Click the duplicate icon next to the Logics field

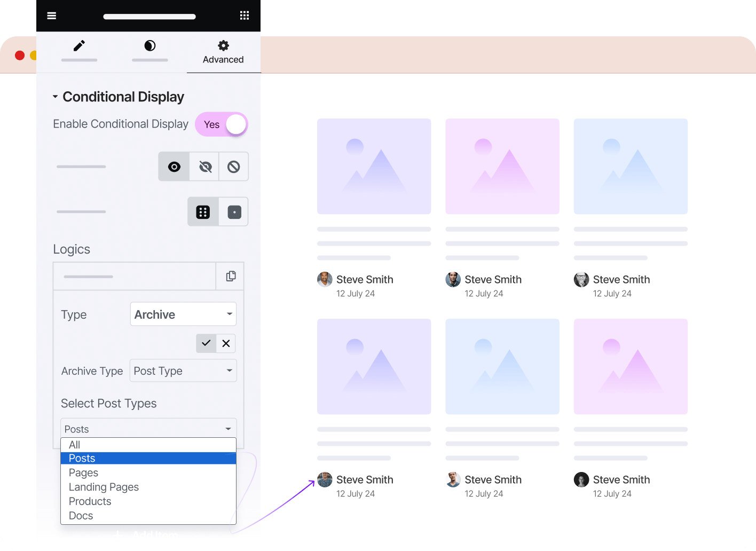230,276
